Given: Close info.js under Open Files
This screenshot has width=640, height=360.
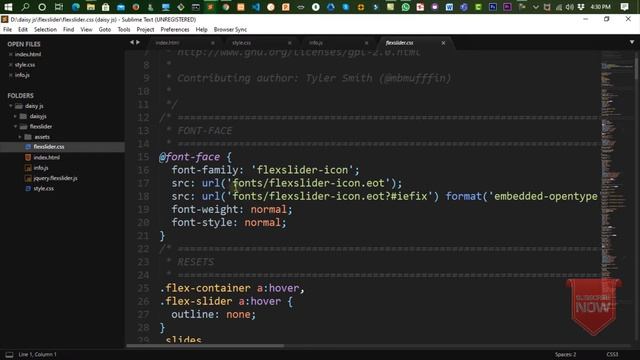Looking at the screenshot, I should pyautogui.click(x=11, y=75).
